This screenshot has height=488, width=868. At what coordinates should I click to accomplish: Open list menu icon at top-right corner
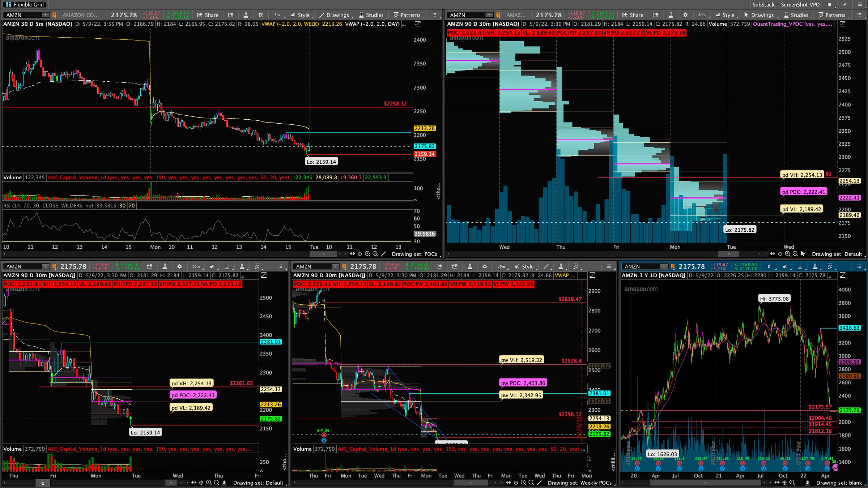click(860, 4)
